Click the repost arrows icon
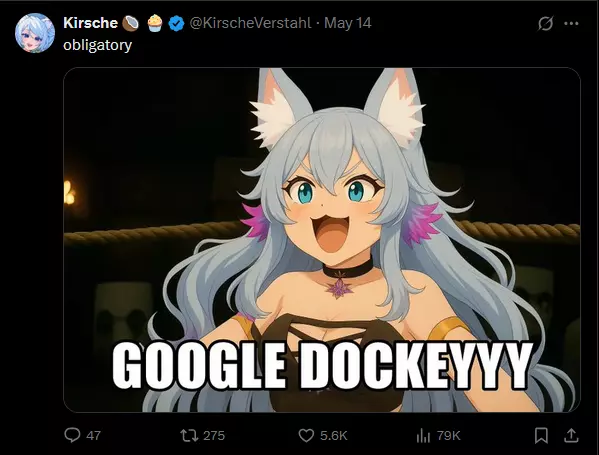599x455 pixels. [189, 435]
